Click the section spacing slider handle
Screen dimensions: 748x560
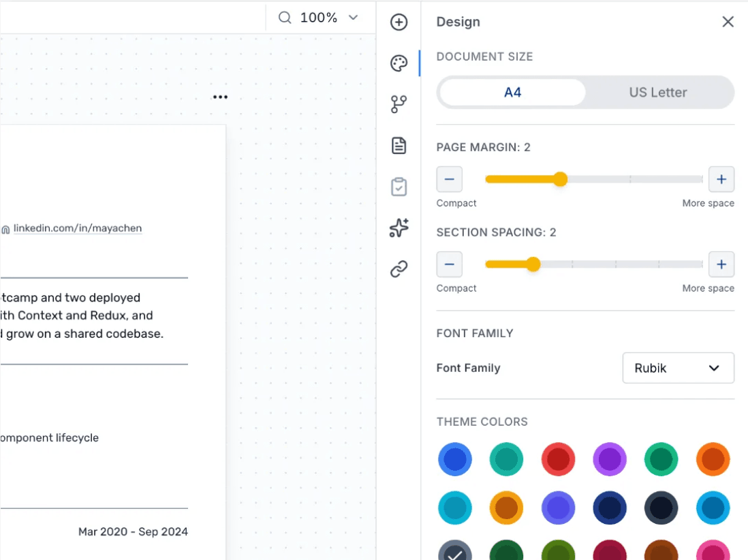(x=533, y=264)
